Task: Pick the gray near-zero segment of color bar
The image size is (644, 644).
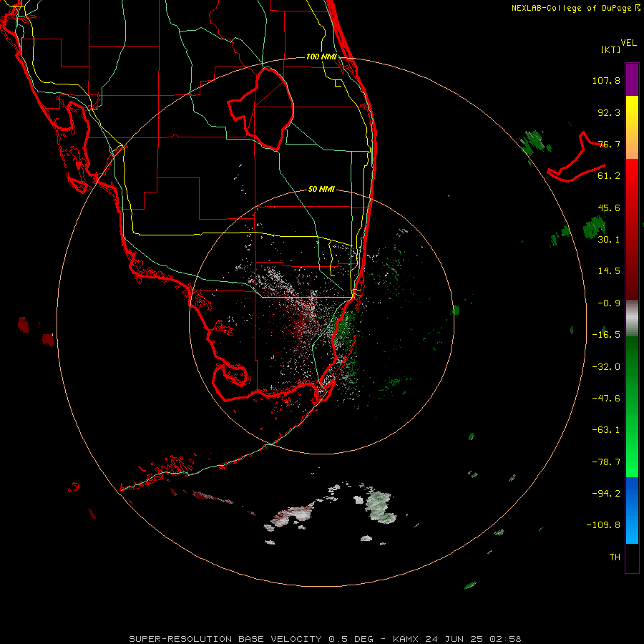Action: click(x=632, y=318)
